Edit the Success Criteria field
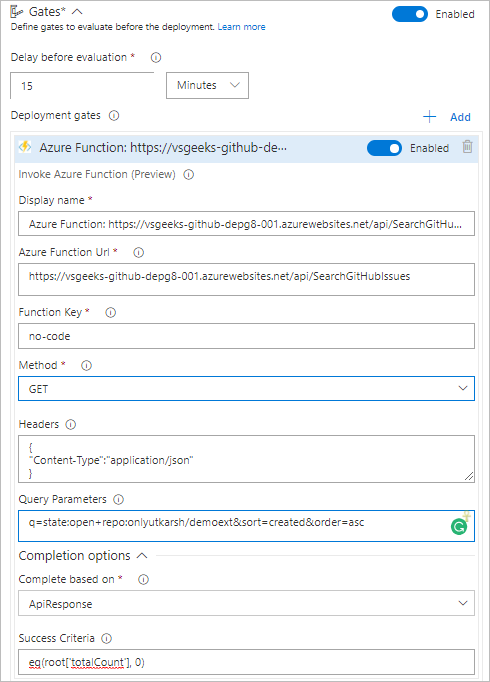This screenshot has width=490, height=682. pos(247,662)
